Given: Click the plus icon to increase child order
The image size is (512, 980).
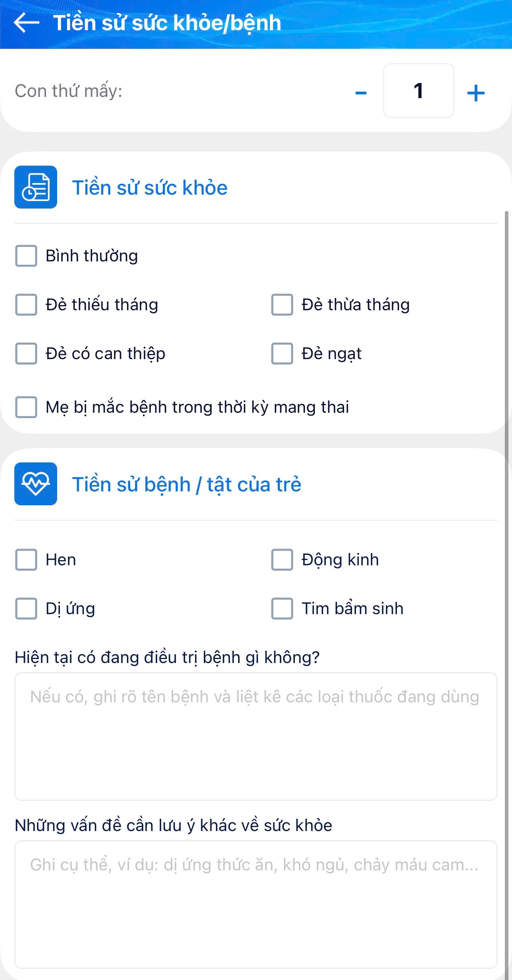Looking at the screenshot, I should point(475,93).
